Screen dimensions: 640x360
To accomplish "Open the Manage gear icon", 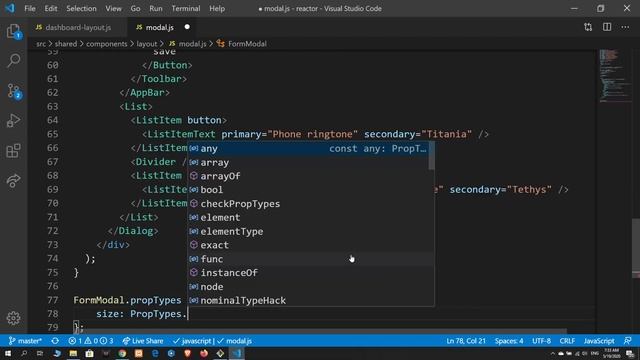I will (x=13, y=318).
